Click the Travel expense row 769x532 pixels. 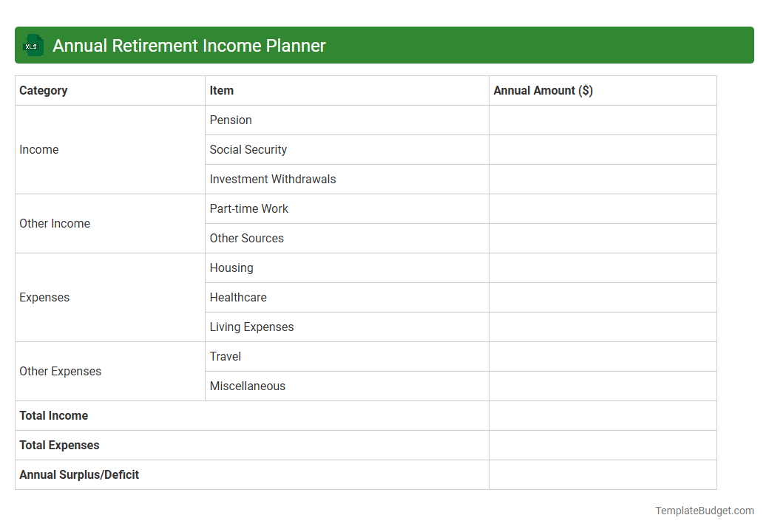point(225,356)
